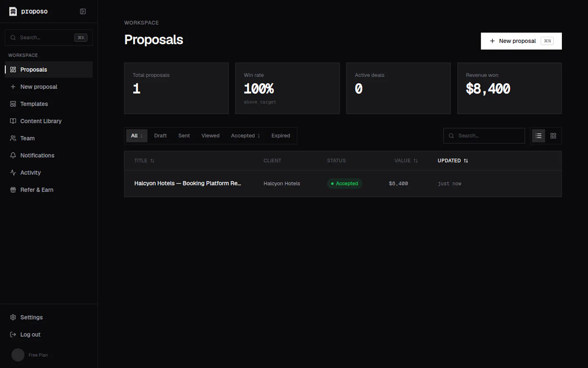This screenshot has height=368, width=588.
Task: Click the Refer & Earn gift icon
Action: [13, 190]
